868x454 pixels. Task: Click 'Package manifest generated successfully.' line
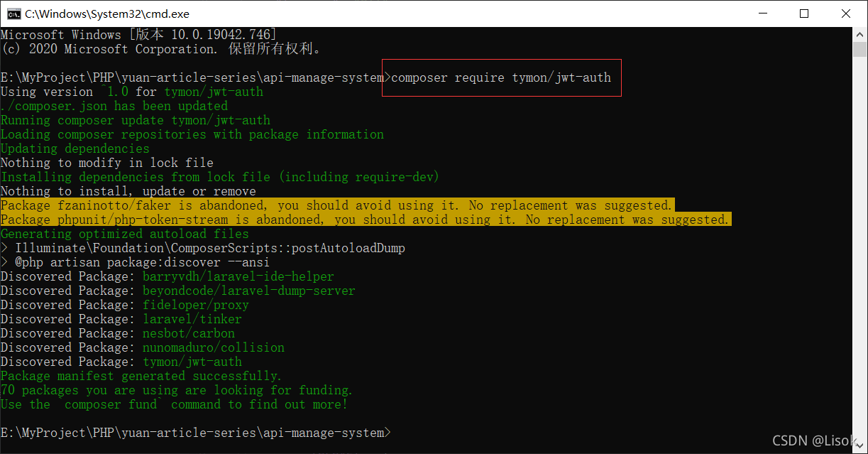click(141, 376)
